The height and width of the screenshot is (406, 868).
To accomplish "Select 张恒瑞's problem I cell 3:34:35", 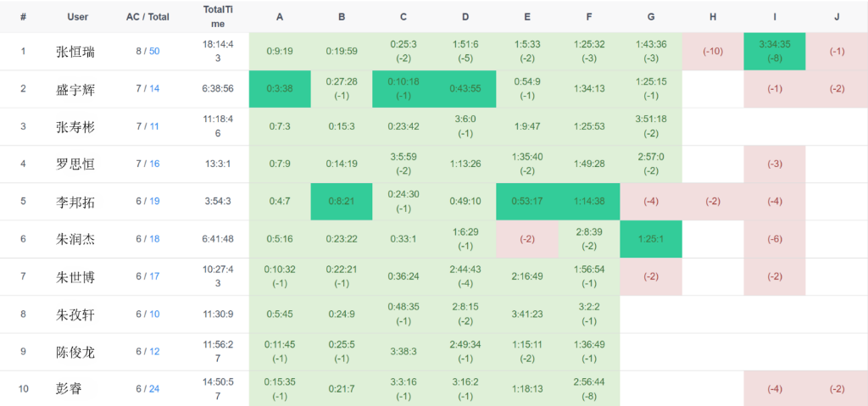I will (774, 52).
